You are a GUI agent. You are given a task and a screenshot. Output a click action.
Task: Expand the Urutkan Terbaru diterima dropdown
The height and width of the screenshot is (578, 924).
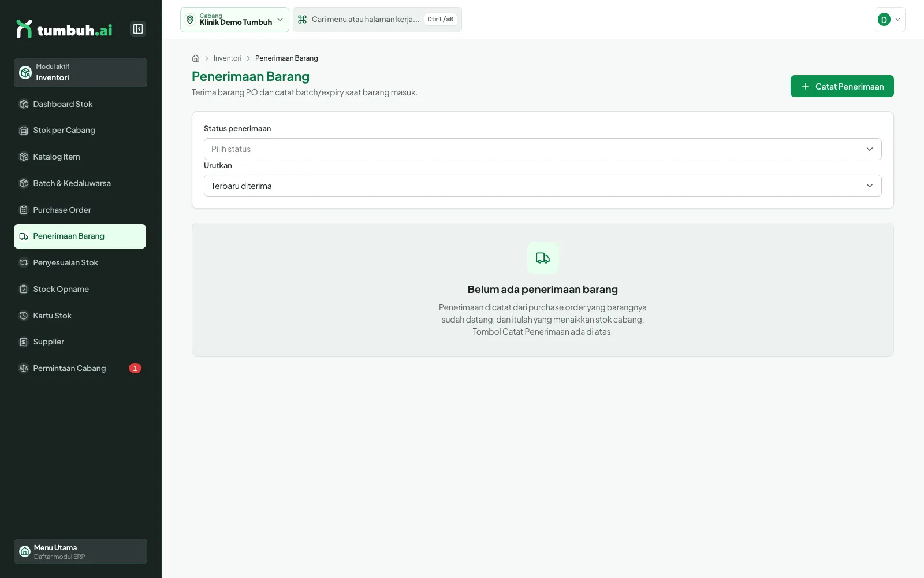click(542, 186)
